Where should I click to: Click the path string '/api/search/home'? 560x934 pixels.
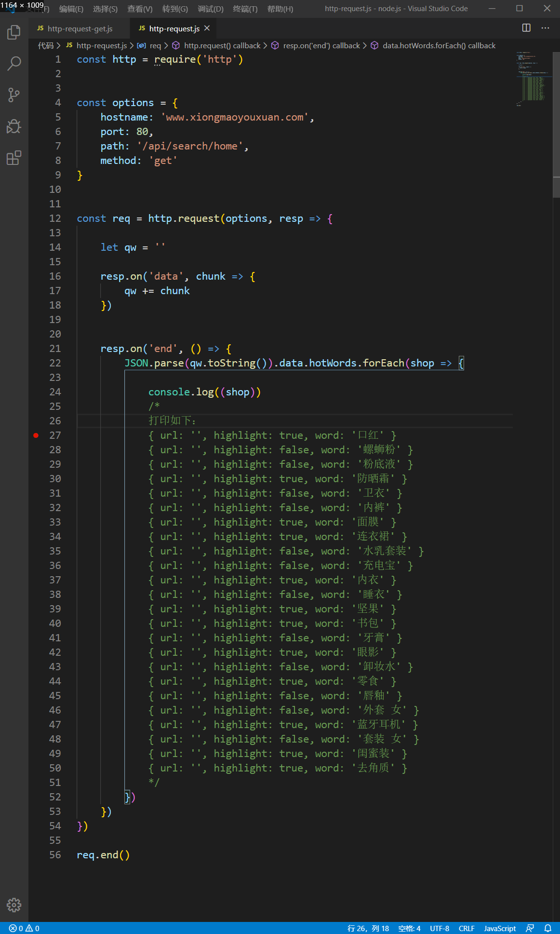point(190,146)
